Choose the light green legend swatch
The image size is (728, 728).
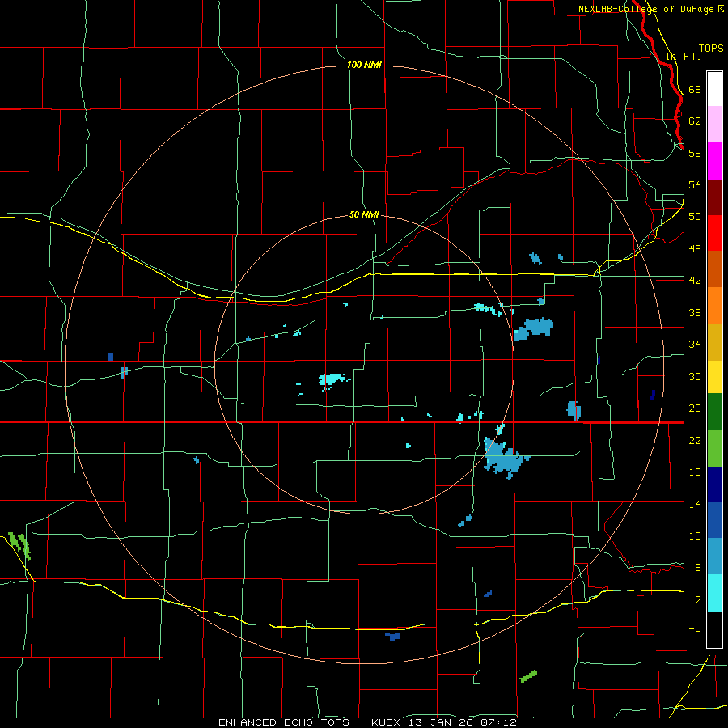(x=714, y=448)
